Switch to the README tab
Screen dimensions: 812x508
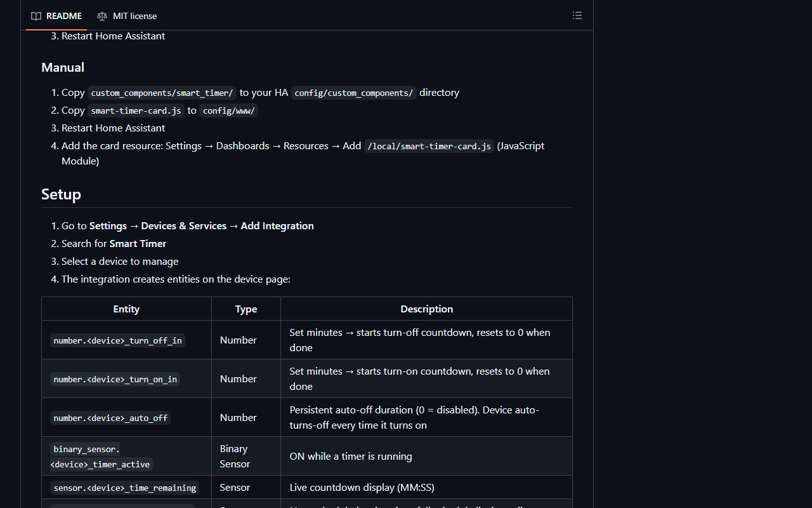(56, 16)
